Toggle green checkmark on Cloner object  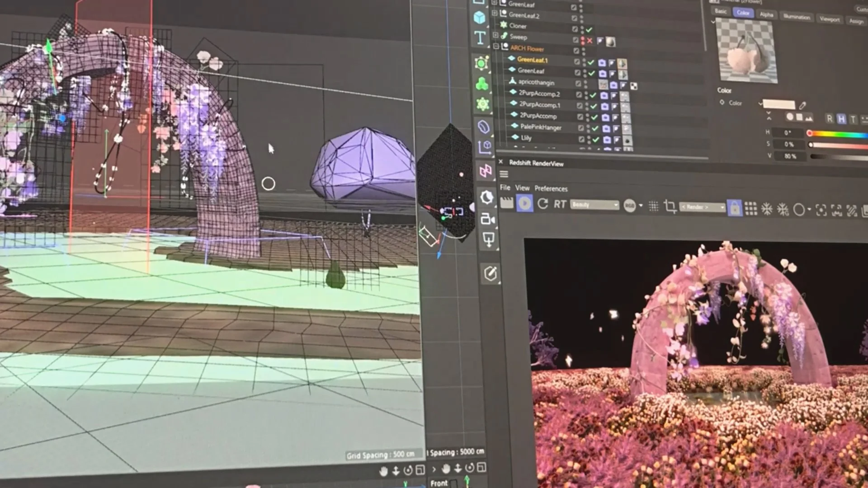(589, 29)
